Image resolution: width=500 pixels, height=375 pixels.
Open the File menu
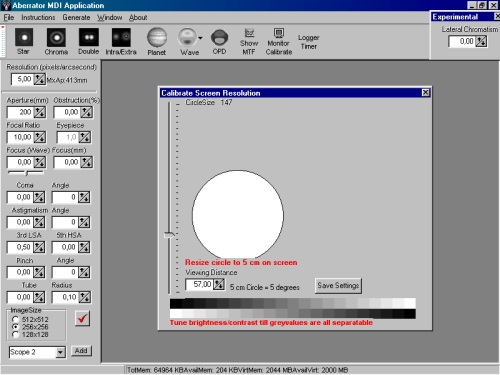pos(9,17)
